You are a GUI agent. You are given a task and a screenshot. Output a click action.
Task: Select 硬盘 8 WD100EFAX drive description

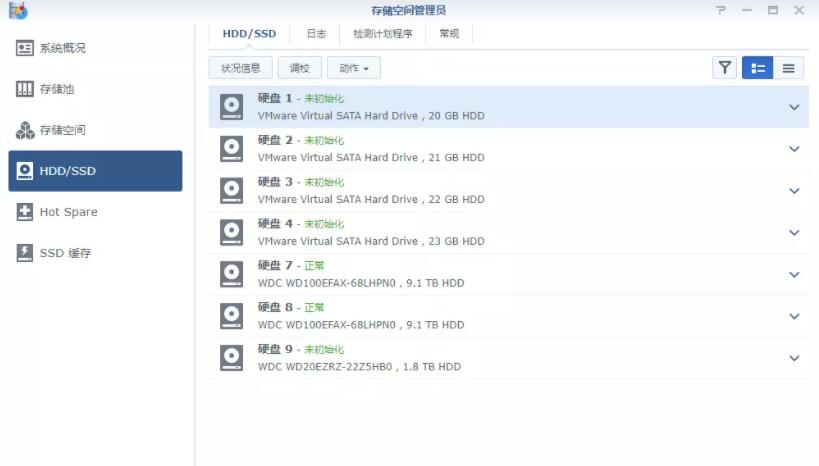point(361,324)
